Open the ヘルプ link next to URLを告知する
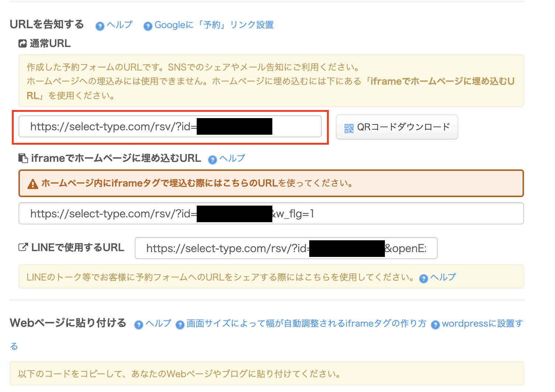The image size is (555, 392). click(x=120, y=25)
